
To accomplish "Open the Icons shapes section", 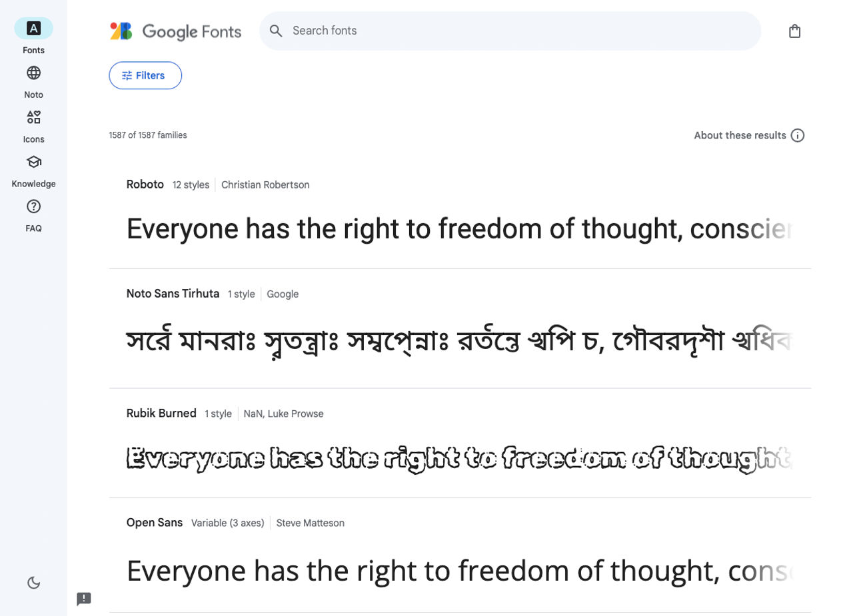I will click(33, 118).
